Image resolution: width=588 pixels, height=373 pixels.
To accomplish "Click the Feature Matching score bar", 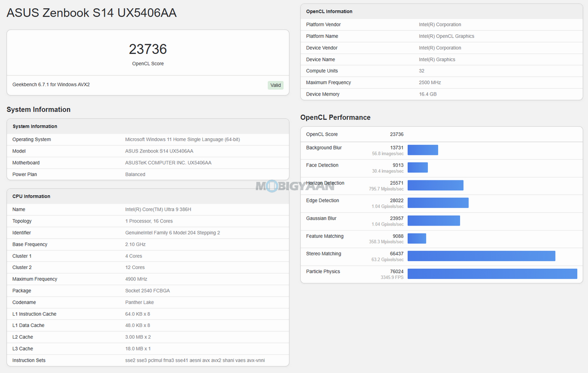I will coord(417,238).
